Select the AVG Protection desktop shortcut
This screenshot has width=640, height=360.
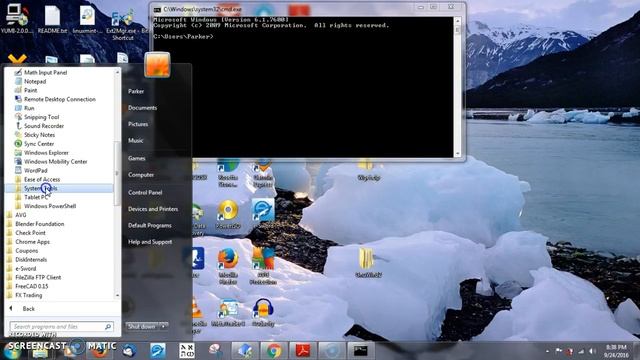pos(263,266)
